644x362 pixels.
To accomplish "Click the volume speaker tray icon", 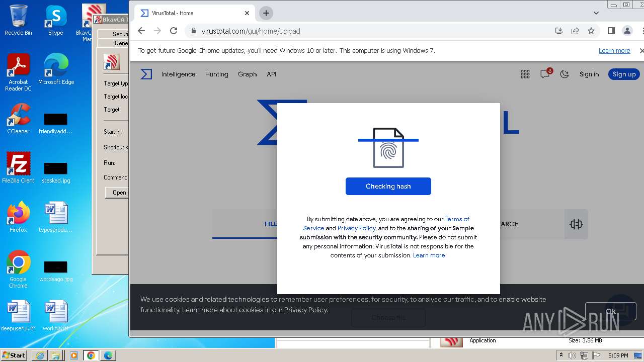I will 573,355.
